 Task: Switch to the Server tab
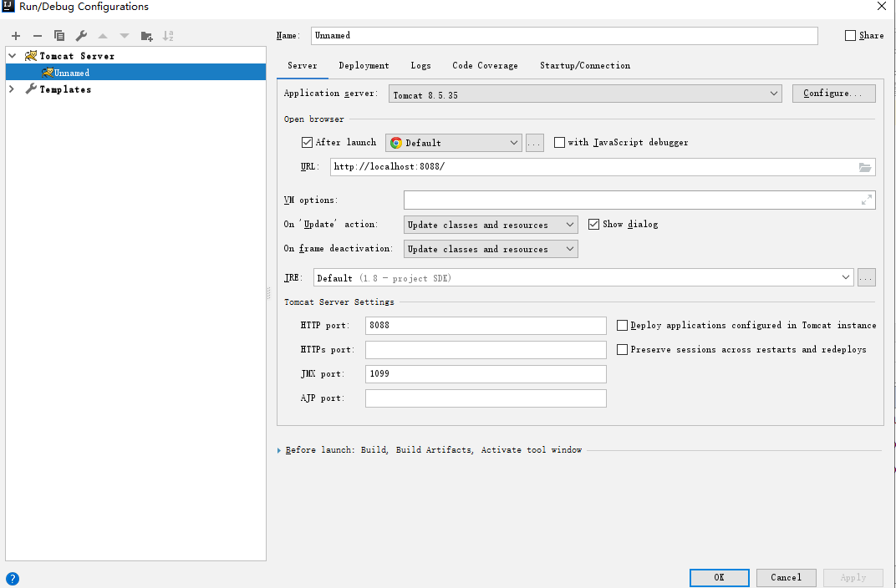click(303, 66)
